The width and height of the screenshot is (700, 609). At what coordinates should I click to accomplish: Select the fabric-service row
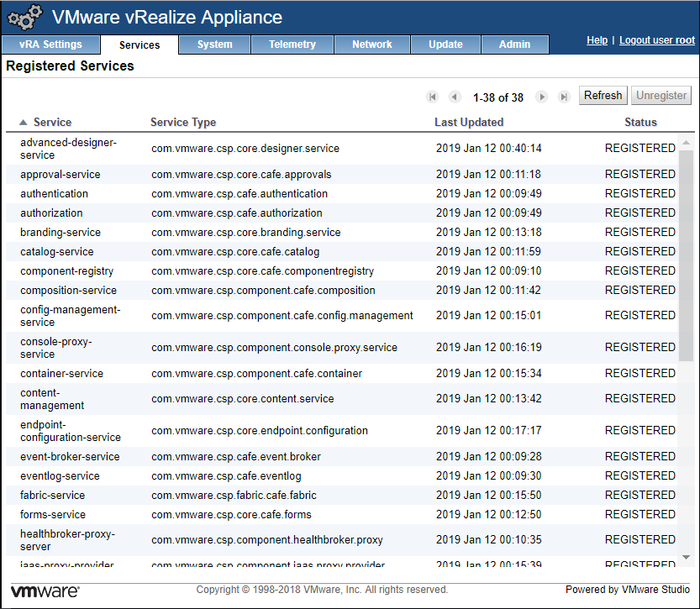click(341, 496)
